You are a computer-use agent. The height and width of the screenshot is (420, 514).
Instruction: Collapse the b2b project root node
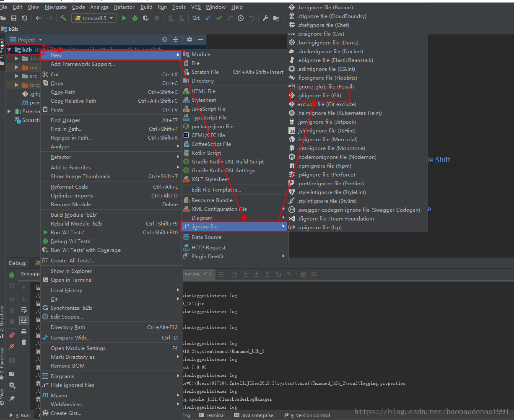point(10,49)
